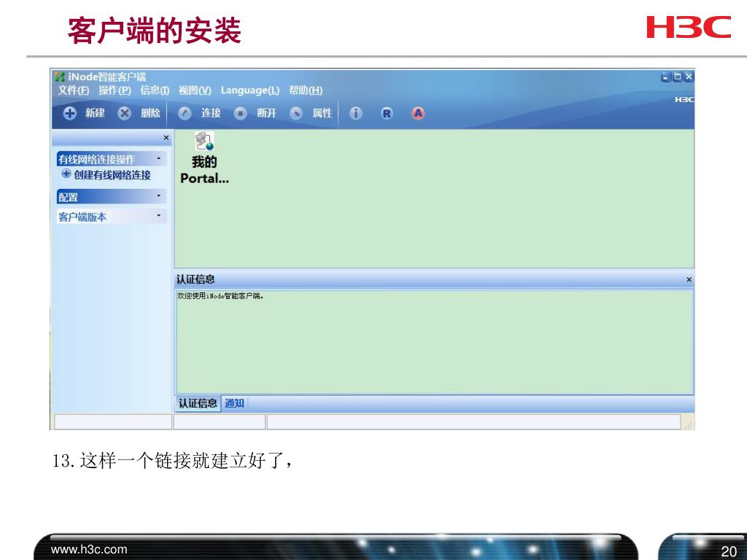Click the 断开 toolbar label

point(267,113)
